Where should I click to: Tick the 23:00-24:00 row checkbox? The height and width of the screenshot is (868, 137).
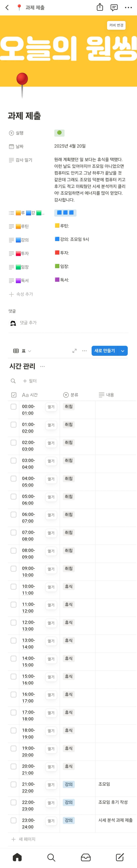[x=13, y=821]
